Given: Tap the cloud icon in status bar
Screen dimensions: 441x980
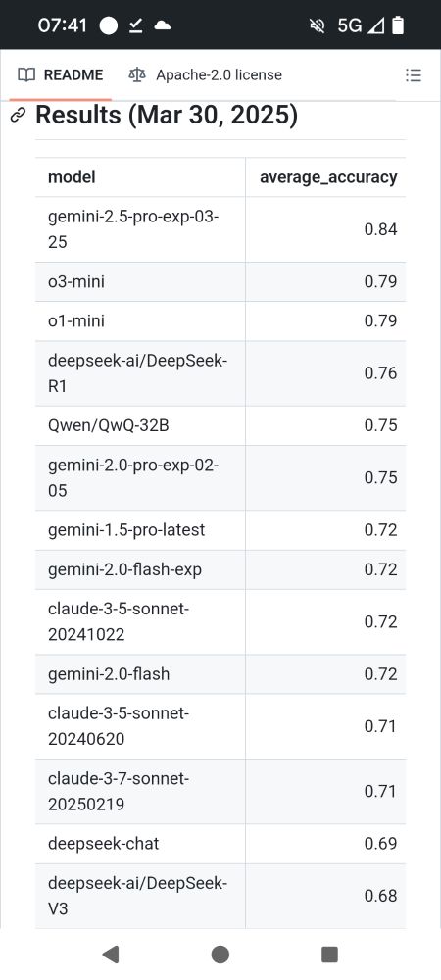Looking at the screenshot, I should (163, 25).
